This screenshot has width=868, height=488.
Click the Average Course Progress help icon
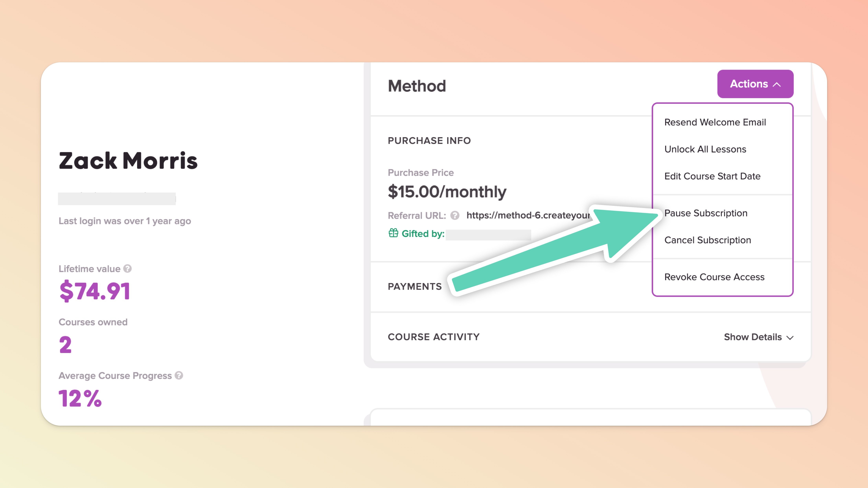pyautogui.click(x=179, y=375)
